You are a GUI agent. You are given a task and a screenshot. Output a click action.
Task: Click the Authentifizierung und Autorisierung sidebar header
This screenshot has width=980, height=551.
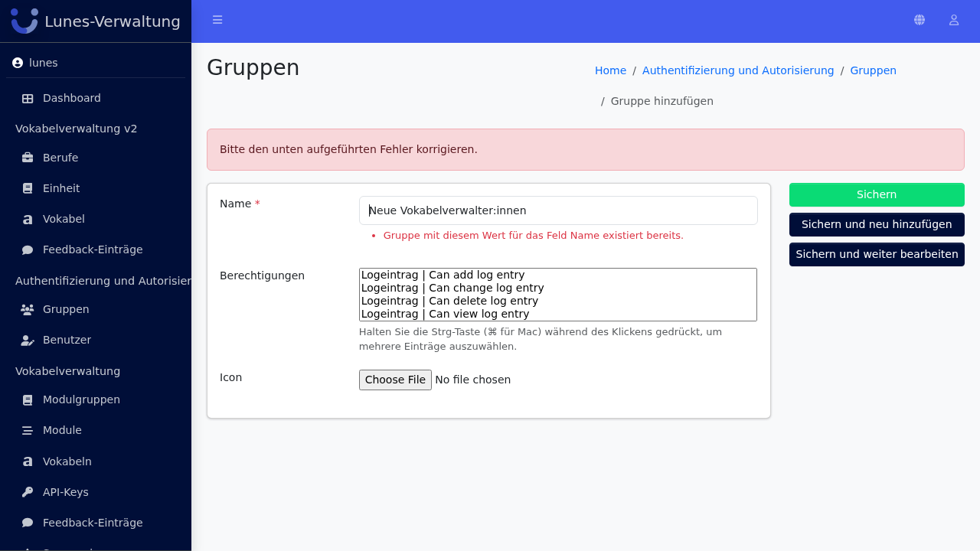pyautogui.click(x=103, y=281)
